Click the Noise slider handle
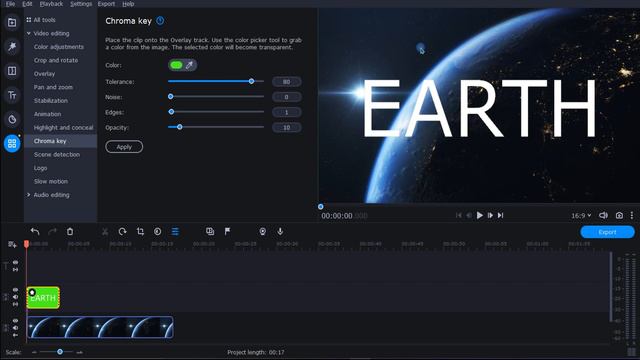 click(x=171, y=96)
